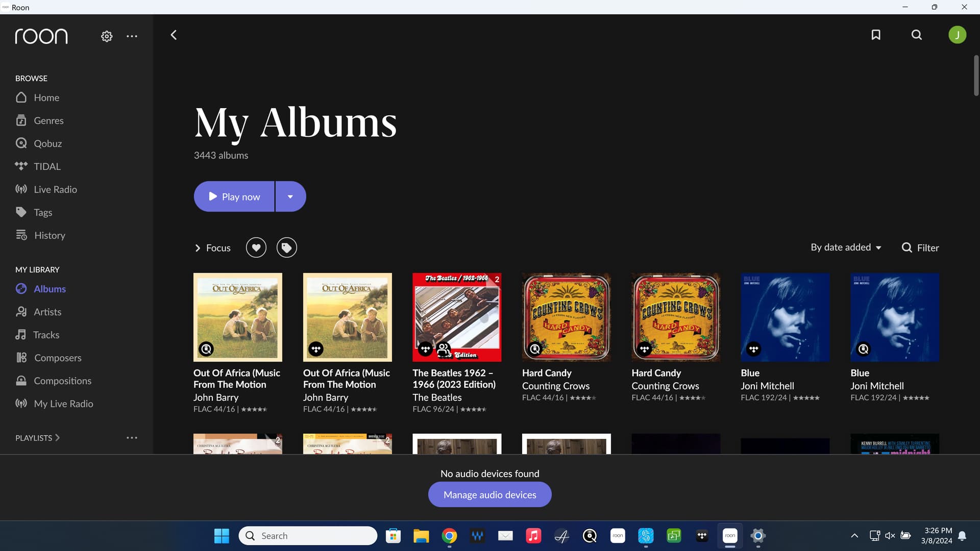Open Out Of Africa Qobuz album cover

click(238, 317)
